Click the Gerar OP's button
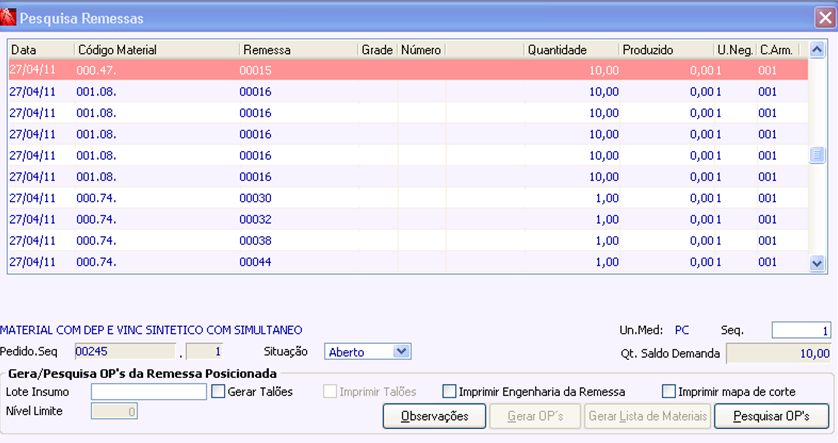This screenshot has width=838, height=443. [x=536, y=416]
